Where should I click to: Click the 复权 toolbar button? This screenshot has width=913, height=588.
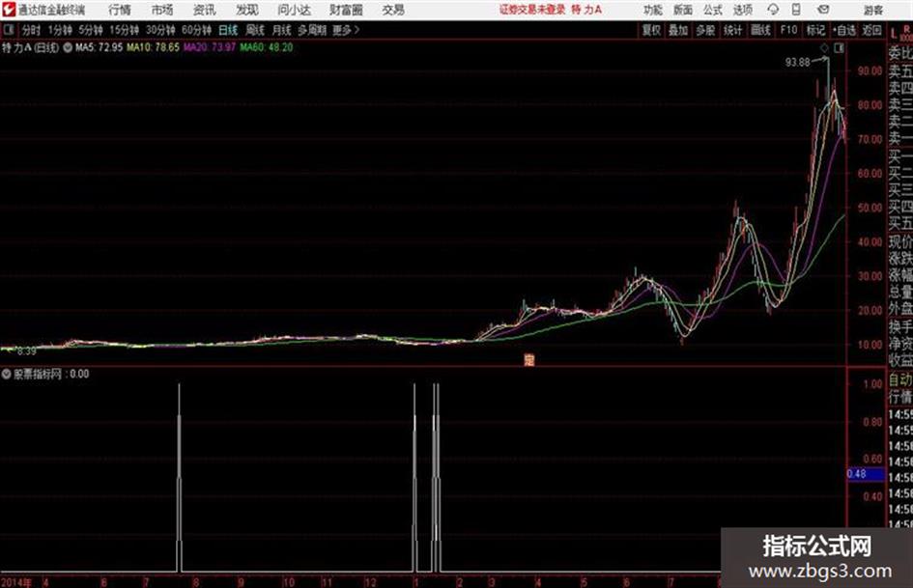coord(651,30)
